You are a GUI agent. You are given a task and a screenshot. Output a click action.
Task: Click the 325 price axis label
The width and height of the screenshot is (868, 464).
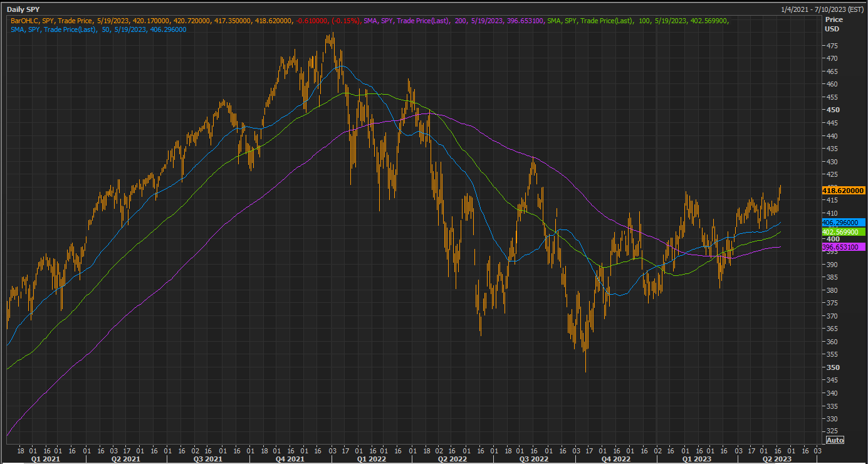[831, 432]
